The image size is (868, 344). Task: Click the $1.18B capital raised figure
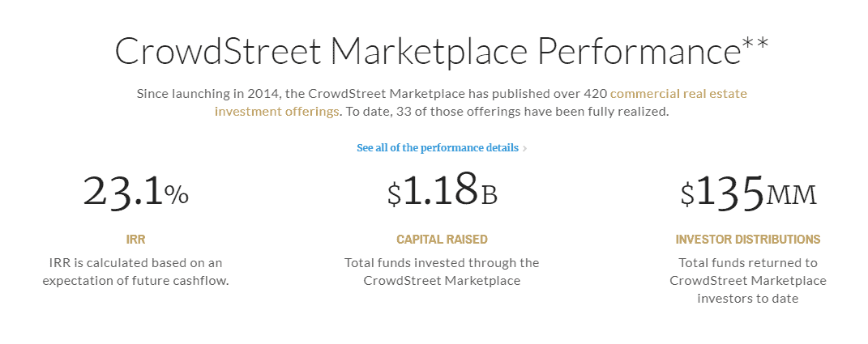coord(442,189)
